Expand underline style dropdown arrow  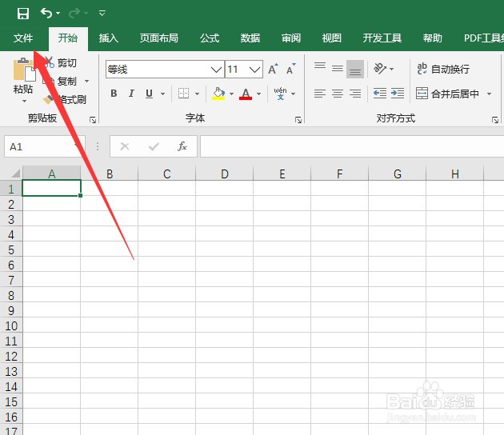point(163,94)
